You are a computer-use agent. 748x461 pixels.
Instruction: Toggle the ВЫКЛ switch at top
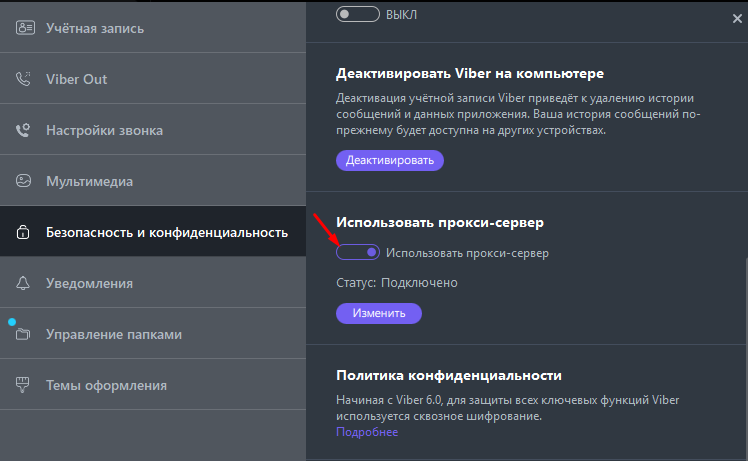tap(358, 14)
